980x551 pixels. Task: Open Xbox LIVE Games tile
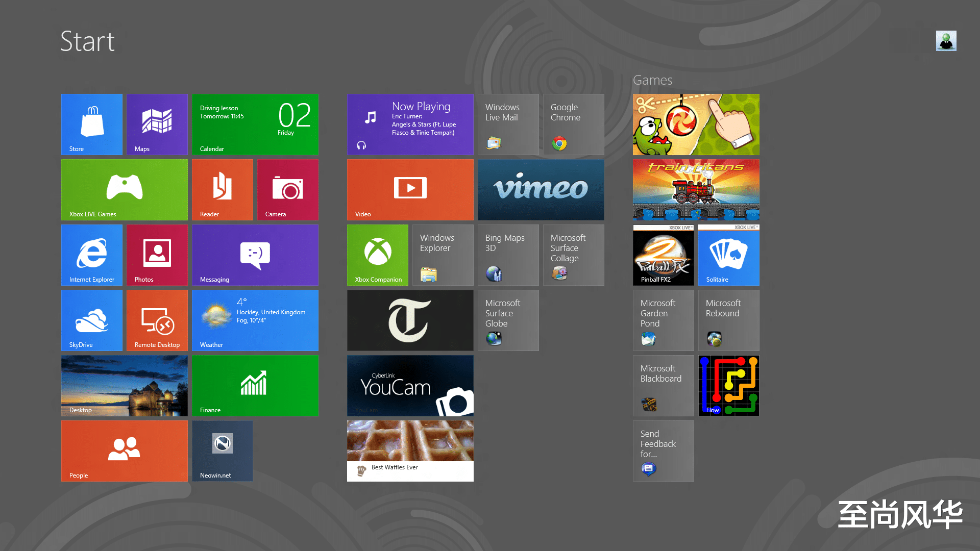pos(124,189)
